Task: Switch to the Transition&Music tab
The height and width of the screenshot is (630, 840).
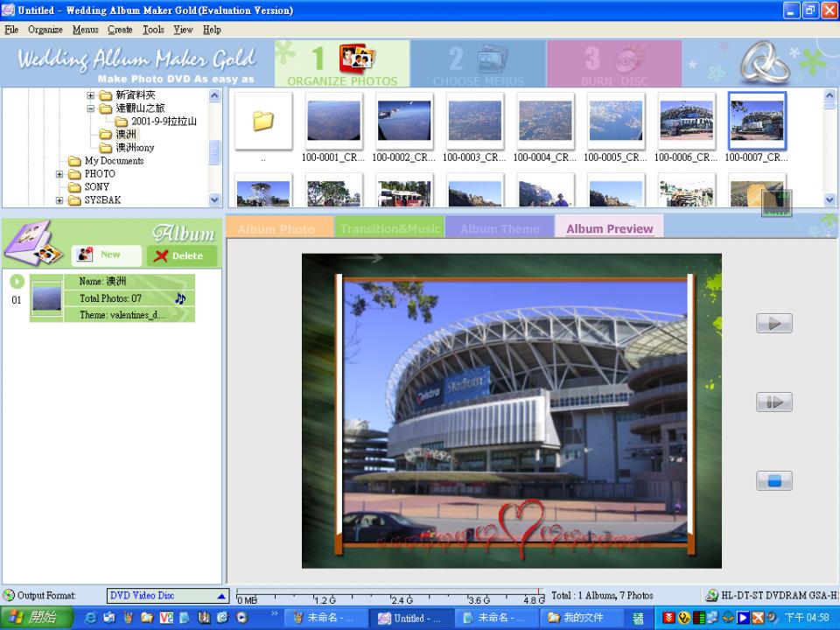Action: tap(389, 228)
